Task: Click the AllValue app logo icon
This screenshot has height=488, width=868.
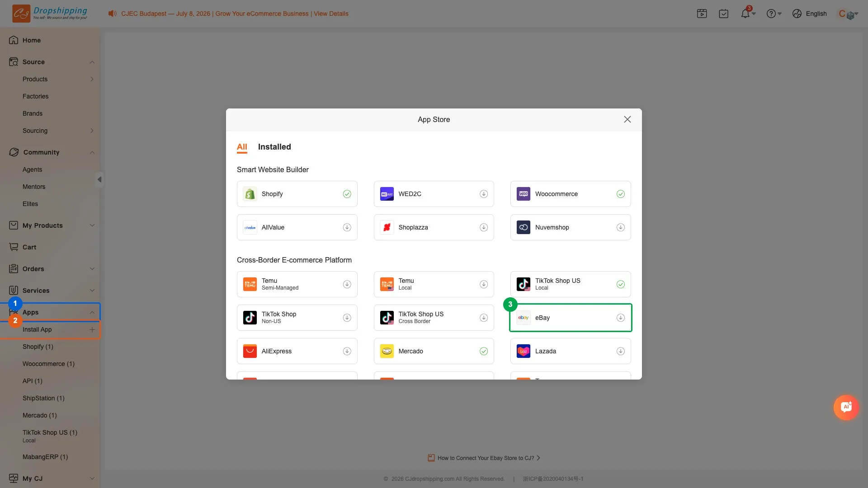Action: [x=250, y=227]
